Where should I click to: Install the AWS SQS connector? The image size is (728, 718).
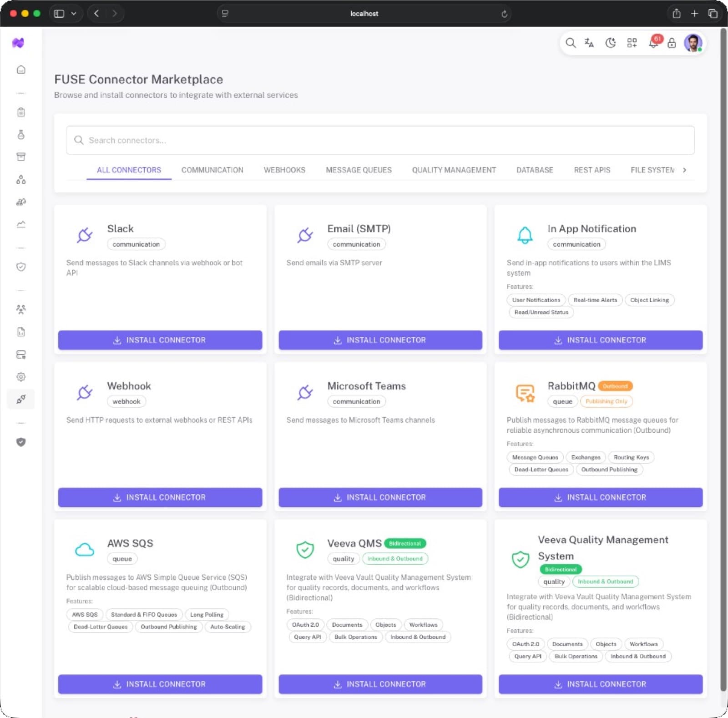pyautogui.click(x=160, y=684)
